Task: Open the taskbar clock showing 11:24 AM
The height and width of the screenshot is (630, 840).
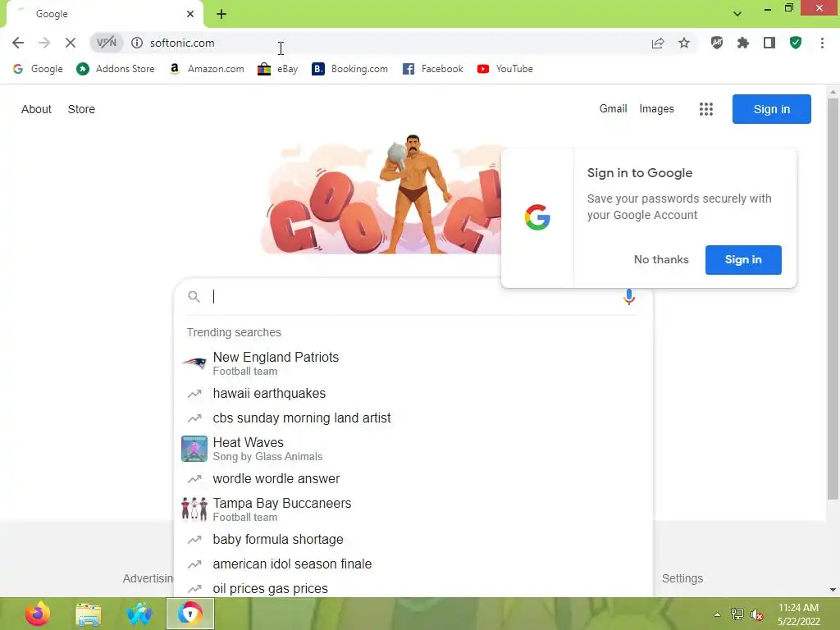Action: tap(799, 614)
